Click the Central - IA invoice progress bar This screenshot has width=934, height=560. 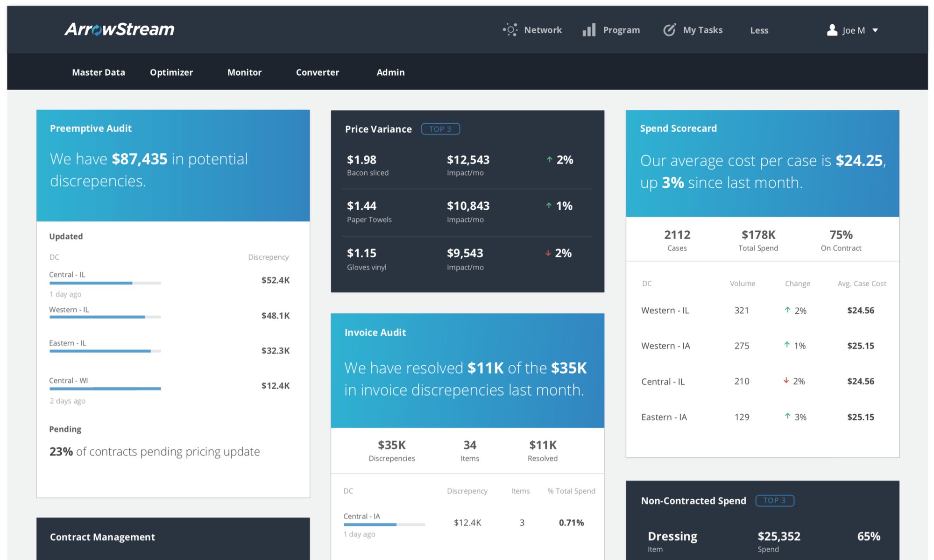(384, 525)
